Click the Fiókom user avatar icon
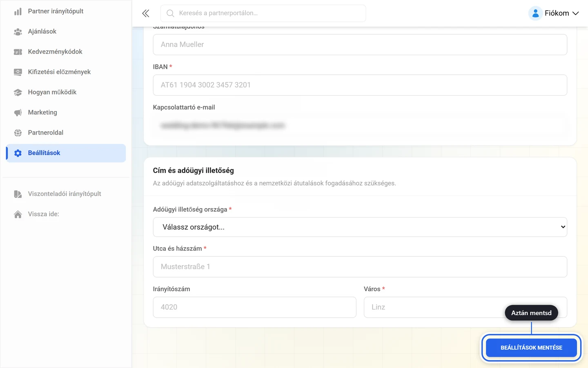This screenshot has height=368, width=588. 535,13
